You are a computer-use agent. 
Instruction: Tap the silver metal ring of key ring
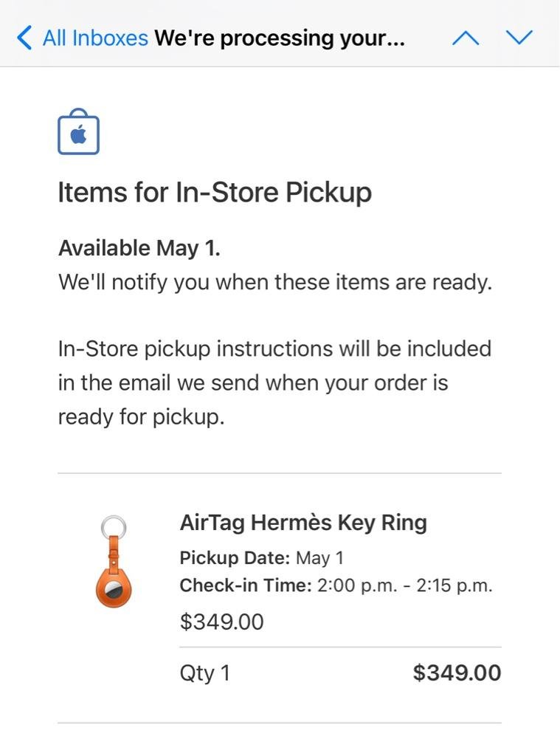[x=113, y=529]
